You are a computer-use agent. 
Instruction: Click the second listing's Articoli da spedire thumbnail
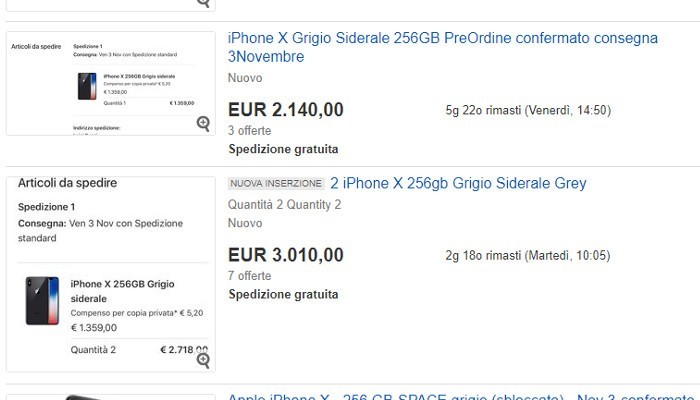point(110,273)
